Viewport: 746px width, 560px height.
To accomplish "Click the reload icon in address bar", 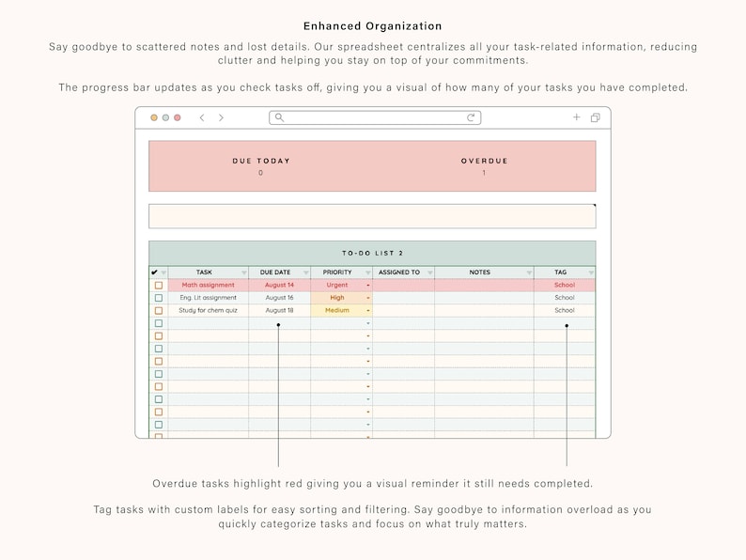I will click(471, 117).
